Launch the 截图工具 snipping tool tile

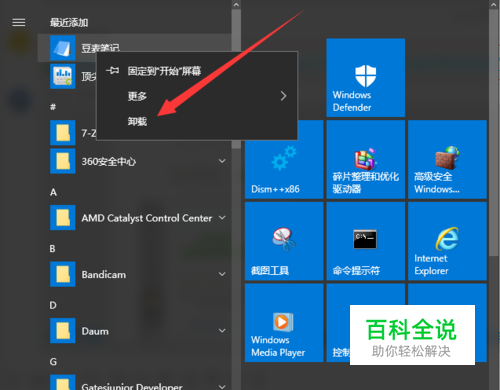[284, 241]
